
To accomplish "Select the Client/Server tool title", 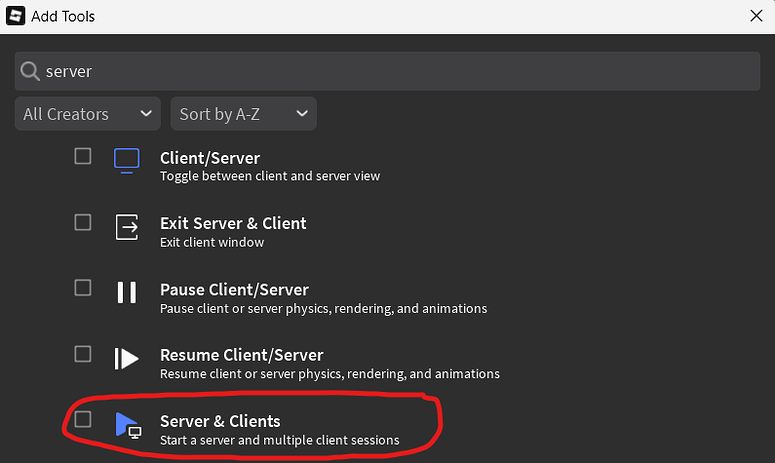I will [210, 158].
